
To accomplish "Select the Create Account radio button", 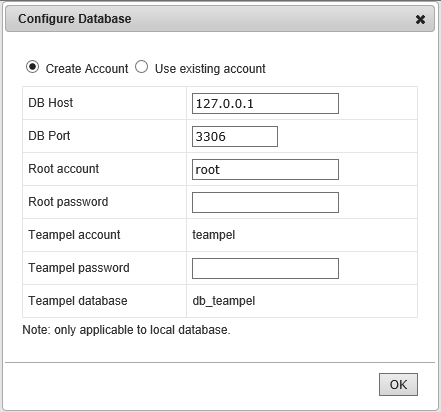I will click(x=32, y=67).
